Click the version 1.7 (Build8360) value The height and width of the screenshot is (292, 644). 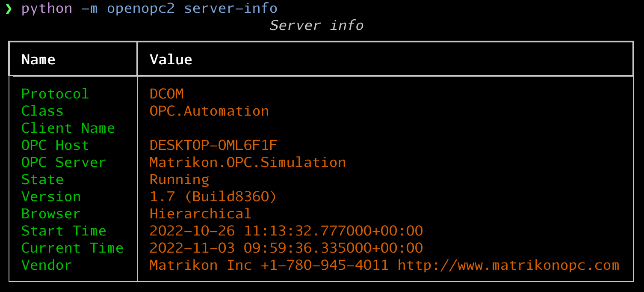tap(213, 196)
